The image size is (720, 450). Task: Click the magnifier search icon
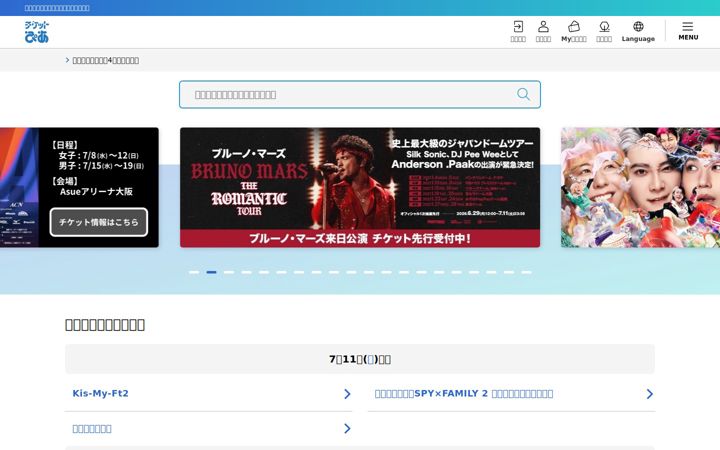tap(523, 95)
